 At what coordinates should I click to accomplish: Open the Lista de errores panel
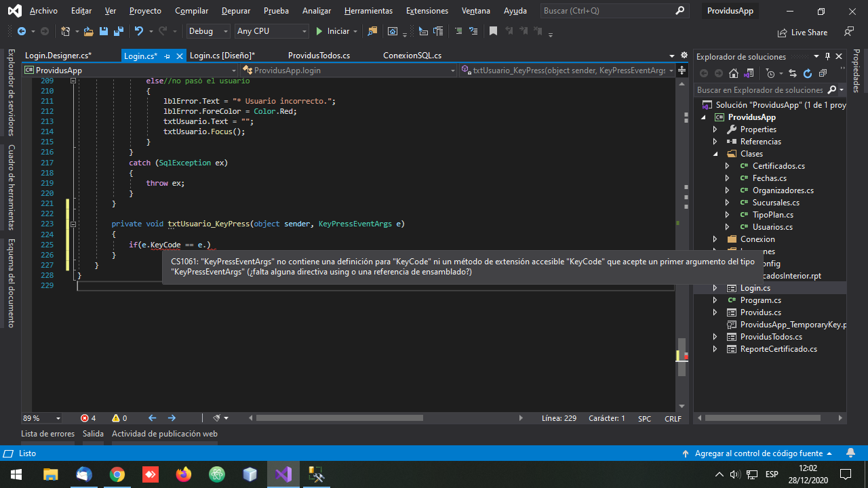47,434
